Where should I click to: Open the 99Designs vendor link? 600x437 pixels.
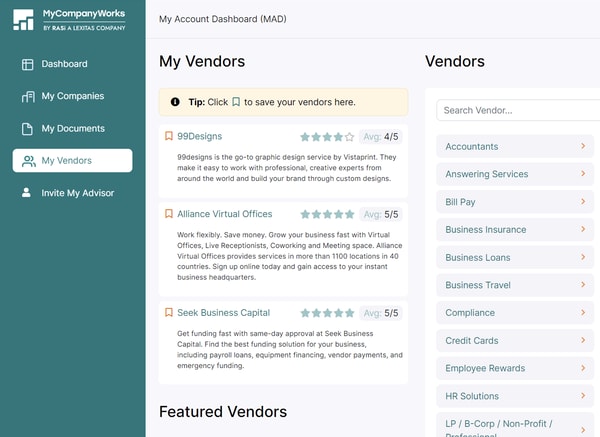coord(199,136)
